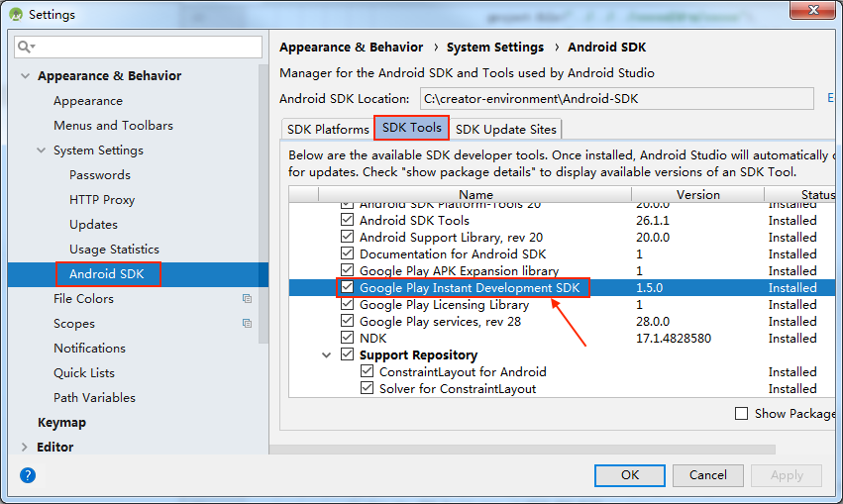Open File Colors settings

83,299
